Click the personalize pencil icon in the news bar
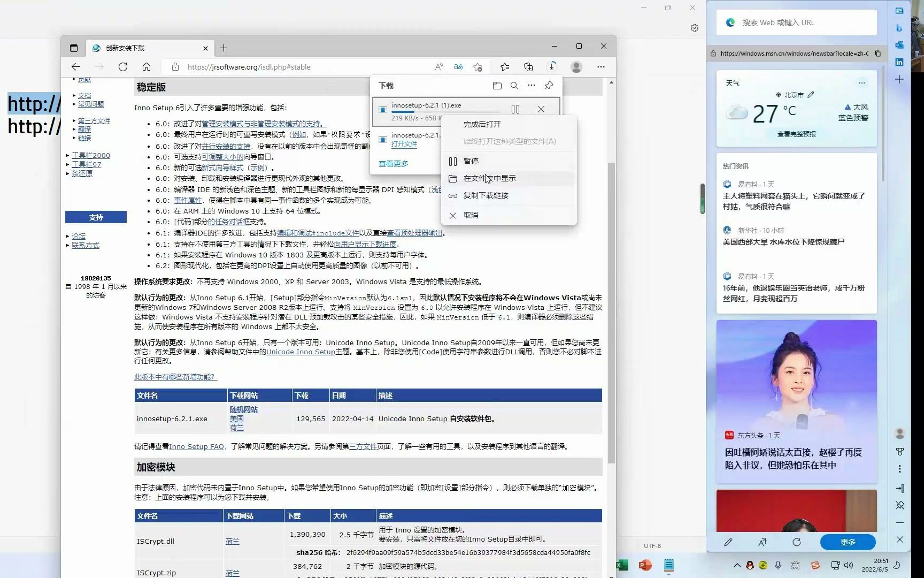The image size is (924, 578). 728,542
